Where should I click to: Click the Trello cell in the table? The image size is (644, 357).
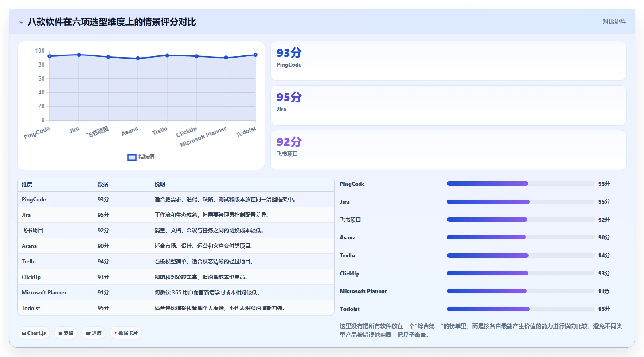click(29, 262)
